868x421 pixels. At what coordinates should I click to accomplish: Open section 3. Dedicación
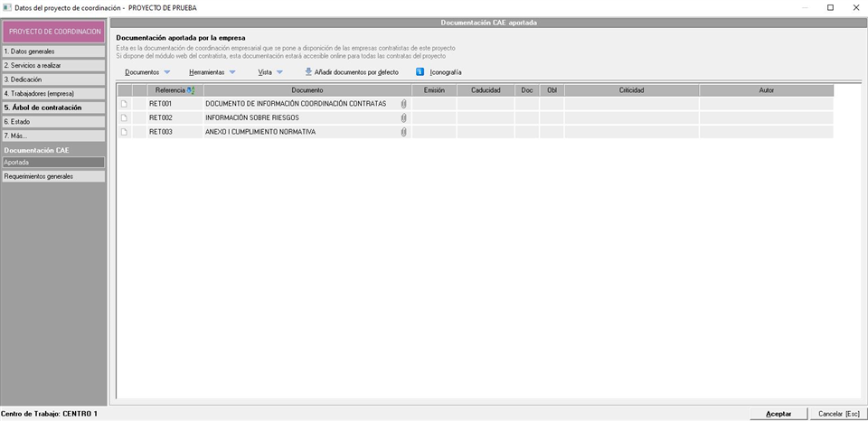click(x=53, y=80)
